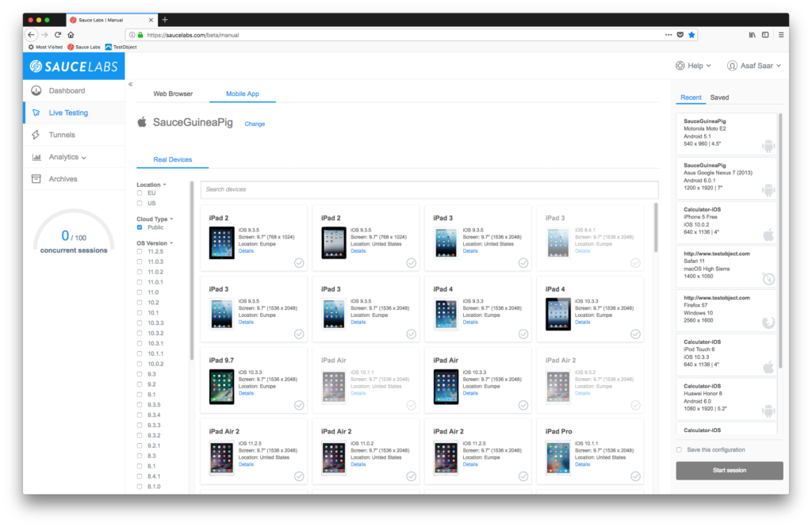The width and height of the screenshot is (812, 527).
Task: Uncheck the Public cloud type checkbox
Action: coord(140,227)
